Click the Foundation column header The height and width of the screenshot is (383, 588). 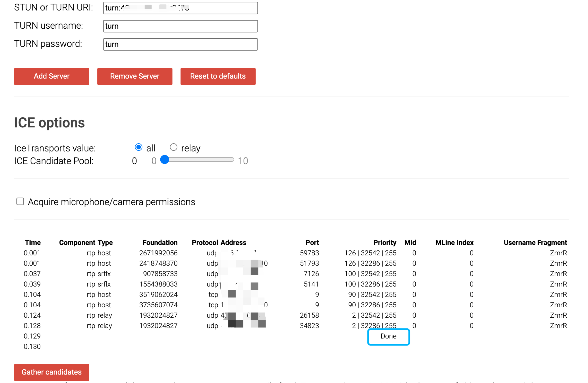point(160,243)
